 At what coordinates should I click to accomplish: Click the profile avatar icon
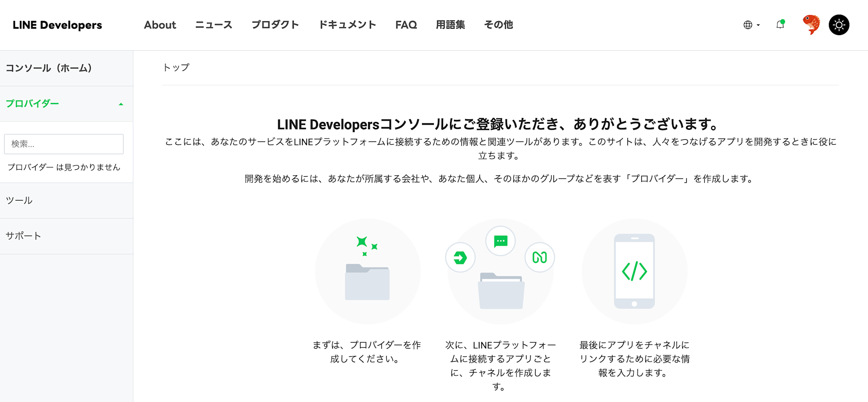(811, 25)
